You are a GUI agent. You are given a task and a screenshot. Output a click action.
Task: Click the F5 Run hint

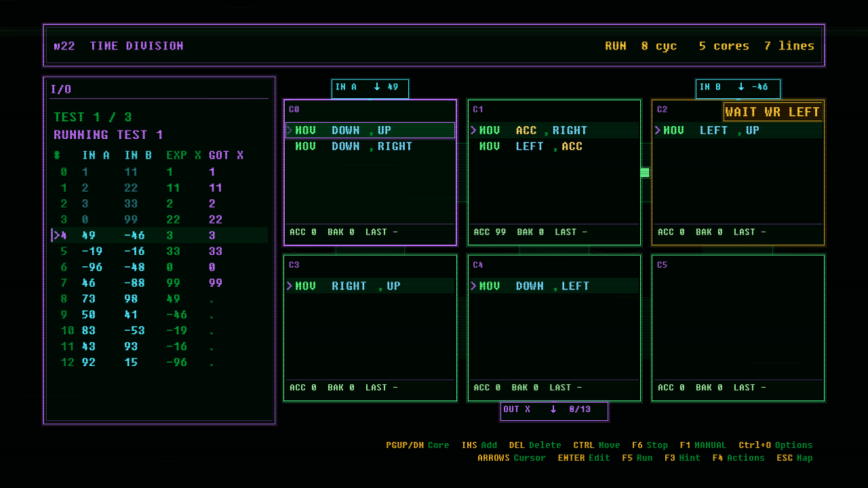point(637,458)
